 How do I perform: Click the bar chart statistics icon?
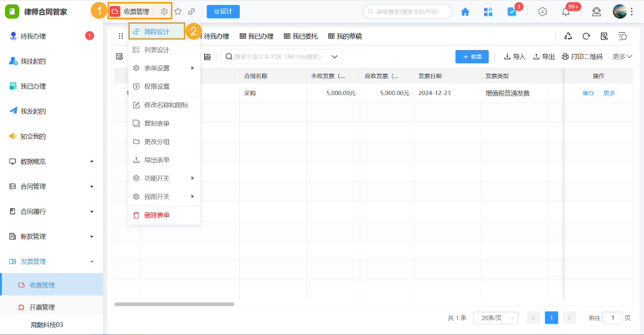click(x=208, y=56)
